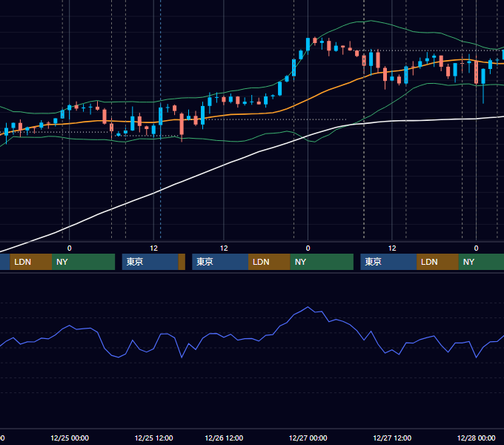Click the long-wick blue candle after 12/28 00:00
The height and width of the screenshot is (445, 504).
point(483,77)
